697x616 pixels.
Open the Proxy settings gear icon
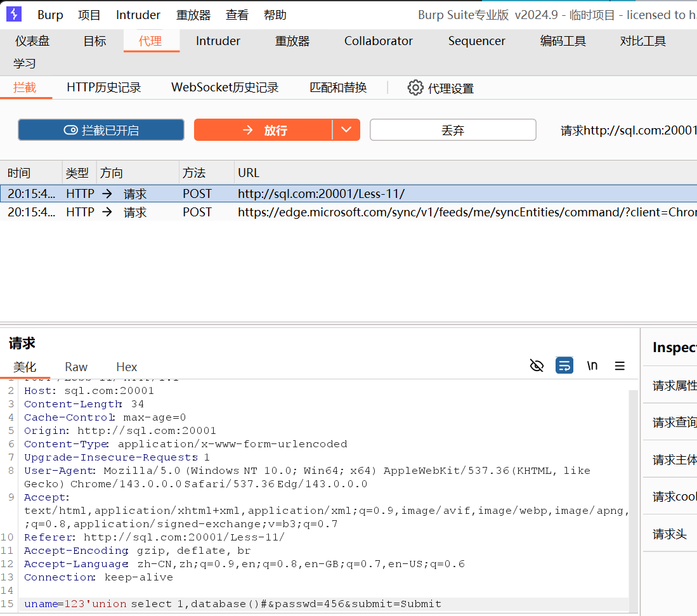415,88
